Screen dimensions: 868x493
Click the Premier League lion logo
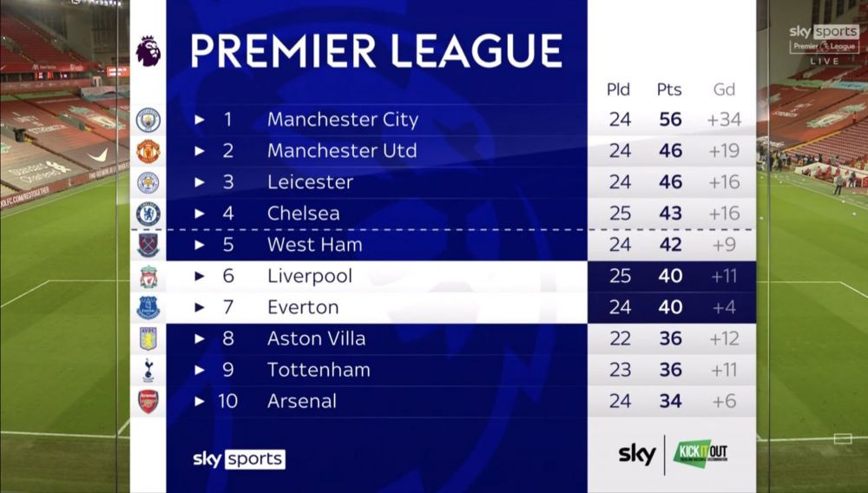click(x=148, y=51)
